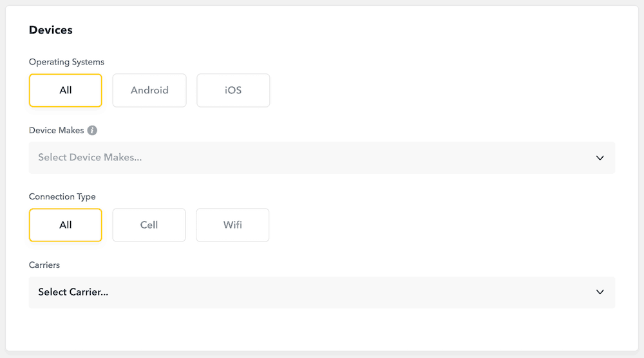Choose Android operating system option
Viewport: 644px width, 358px height.
tap(149, 90)
